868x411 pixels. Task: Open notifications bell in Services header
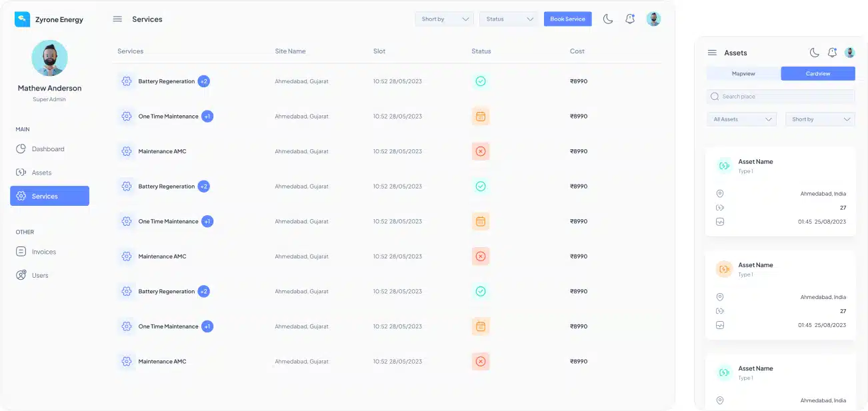click(x=630, y=19)
